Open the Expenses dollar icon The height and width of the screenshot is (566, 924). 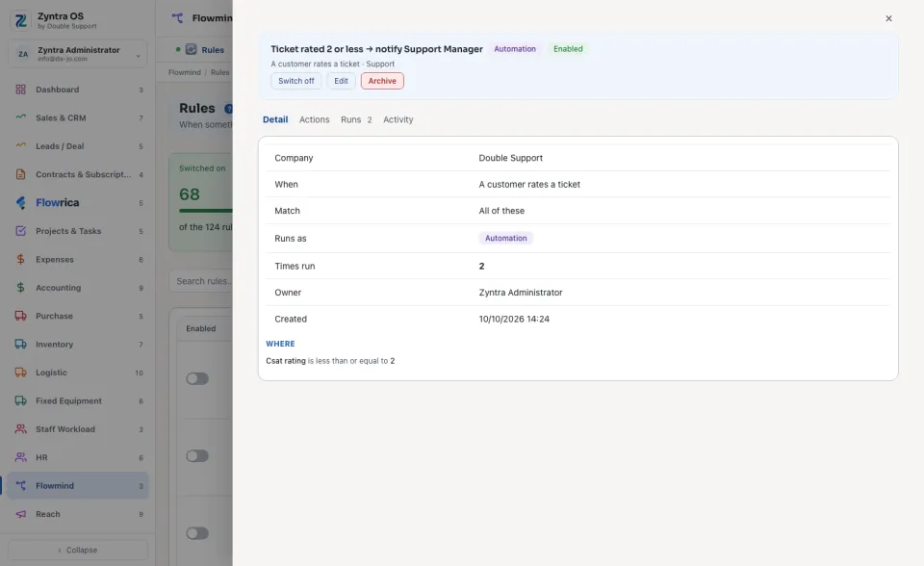pos(20,259)
